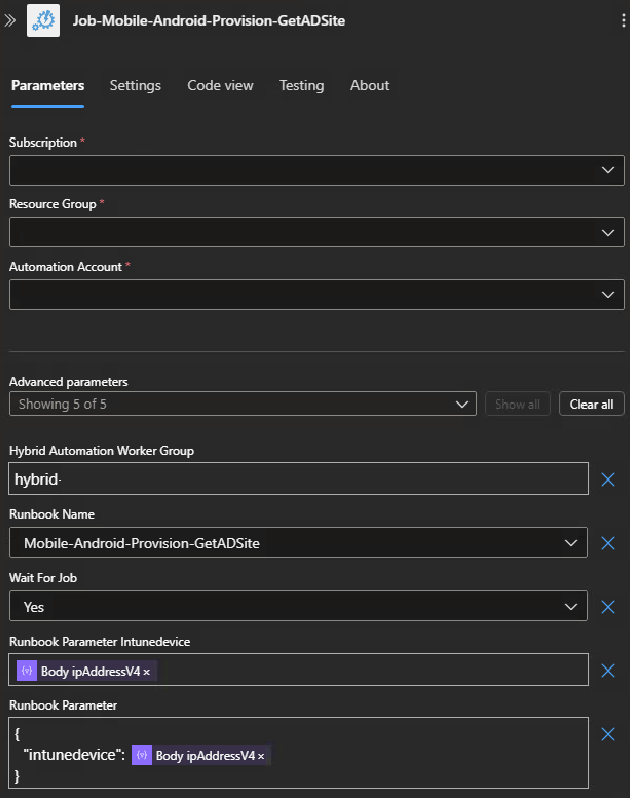This screenshot has width=630, height=798.
Task: Expand the Resource Group dropdown
Action: click(316, 232)
